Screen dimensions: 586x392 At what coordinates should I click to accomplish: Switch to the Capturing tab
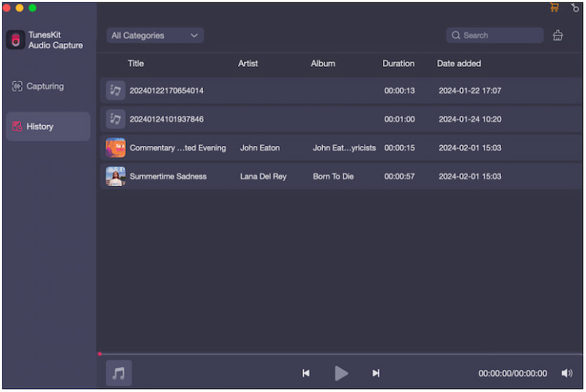click(x=48, y=86)
